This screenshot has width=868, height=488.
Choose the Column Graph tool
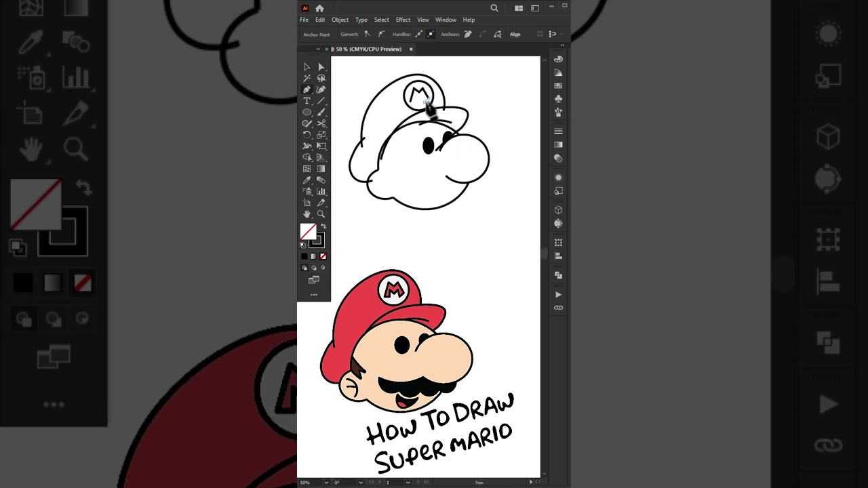tap(321, 192)
